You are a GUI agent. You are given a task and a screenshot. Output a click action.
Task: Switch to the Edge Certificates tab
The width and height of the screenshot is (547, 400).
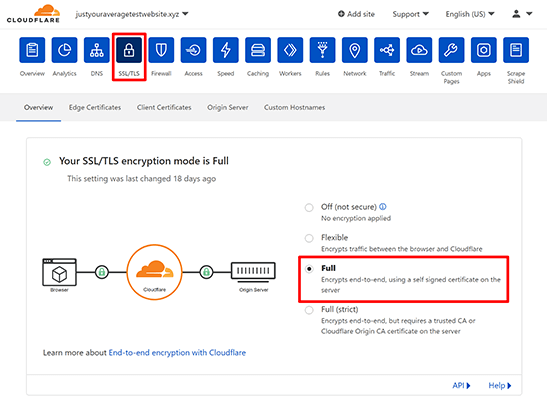pyautogui.click(x=95, y=107)
